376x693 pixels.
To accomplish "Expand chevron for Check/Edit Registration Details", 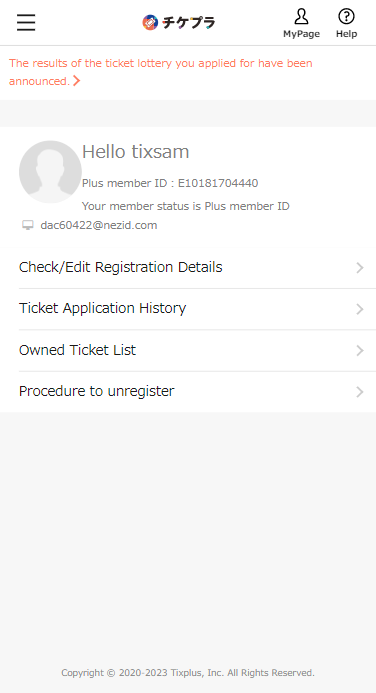I will (x=360, y=268).
